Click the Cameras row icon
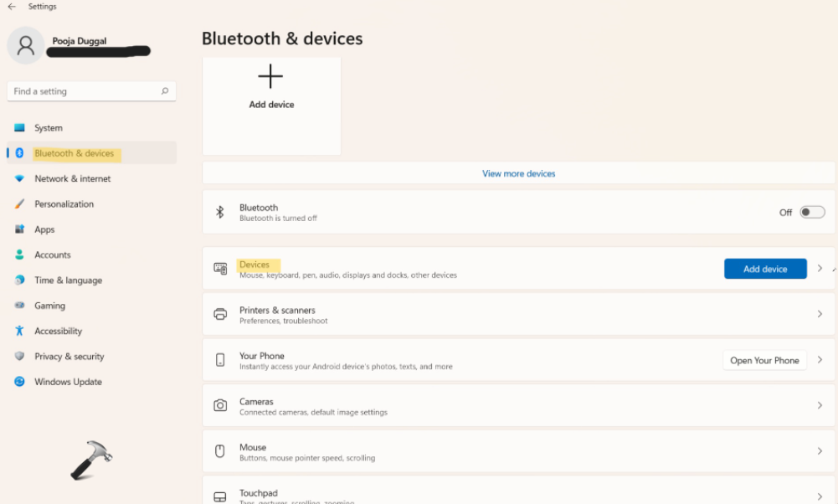The width and height of the screenshot is (838, 504). 220,406
